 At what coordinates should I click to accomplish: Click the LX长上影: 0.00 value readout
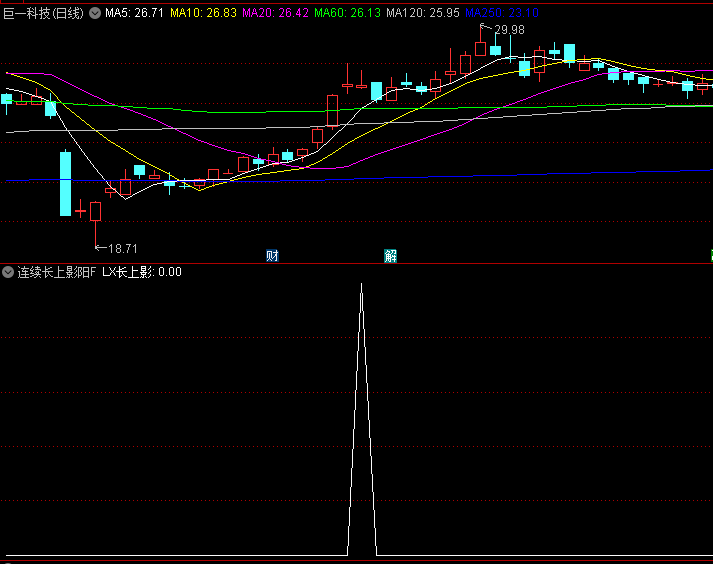(141, 272)
